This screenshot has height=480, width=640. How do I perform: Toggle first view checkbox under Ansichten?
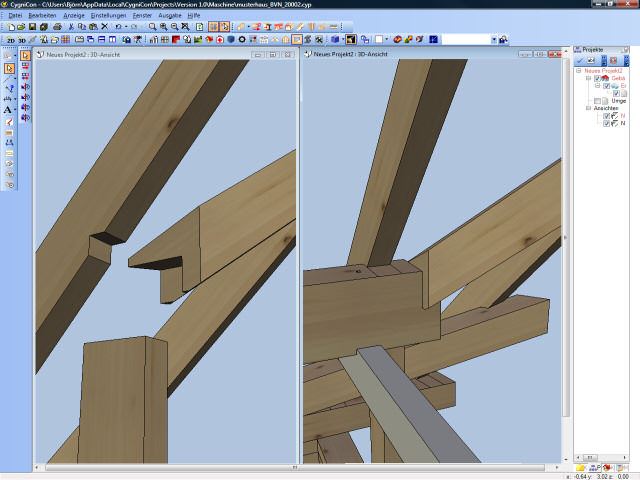coord(606,116)
